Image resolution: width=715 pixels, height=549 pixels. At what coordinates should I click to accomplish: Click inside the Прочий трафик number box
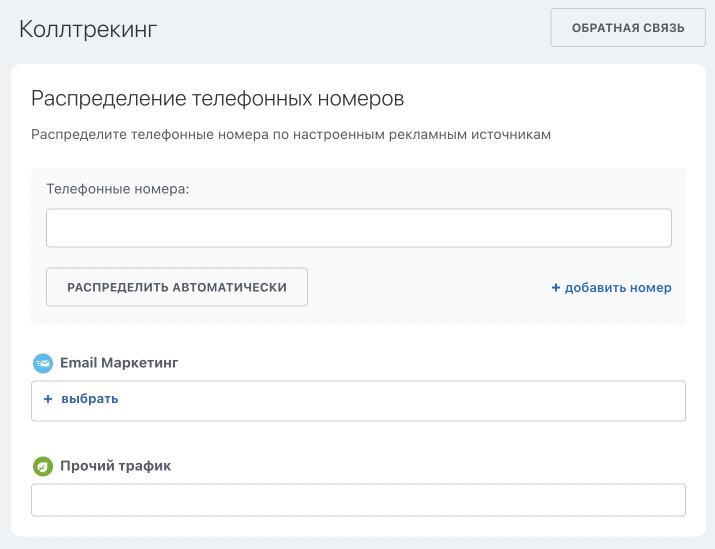(x=358, y=500)
